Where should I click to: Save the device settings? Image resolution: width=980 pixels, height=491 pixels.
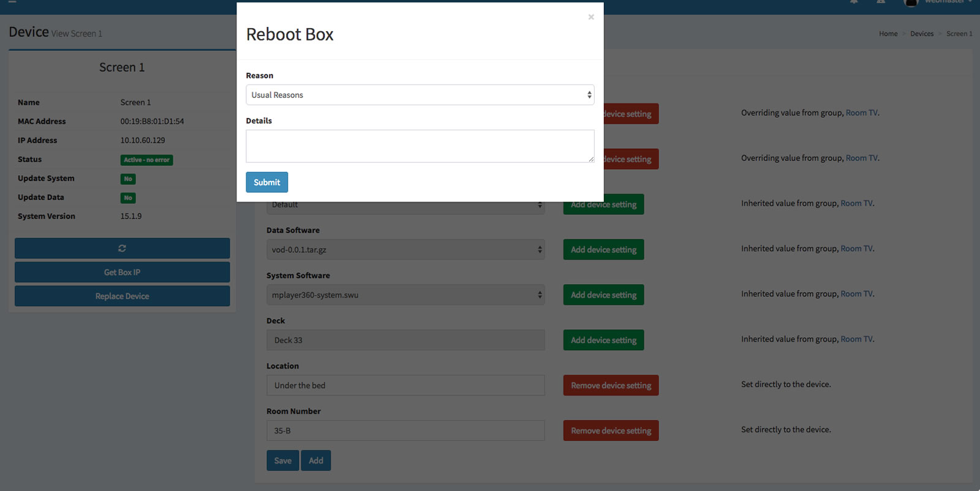pyautogui.click(x=282, y=460)
